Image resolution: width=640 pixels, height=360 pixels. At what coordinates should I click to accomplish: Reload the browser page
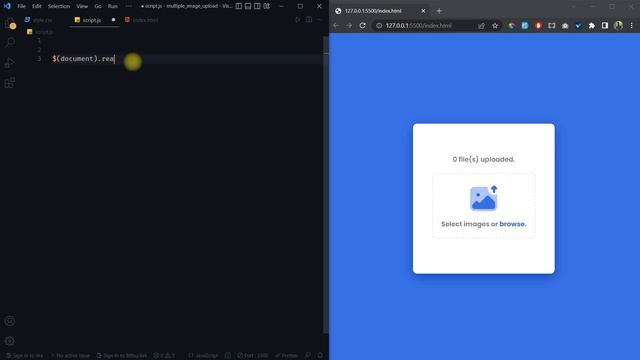362,25
